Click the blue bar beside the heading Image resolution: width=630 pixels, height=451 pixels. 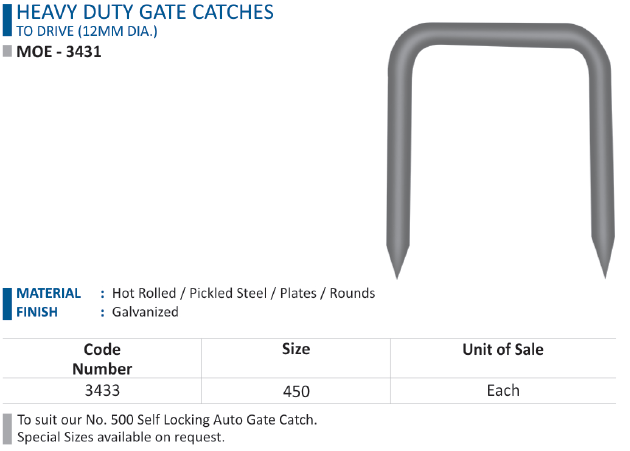[7, 20]
